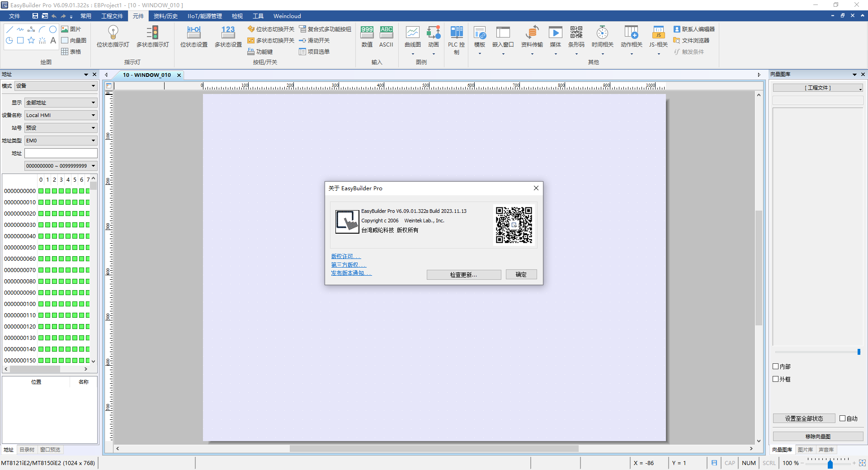Open the 版权许可 link
This screenshot has height=470, width=868.
tap(346, 256)
